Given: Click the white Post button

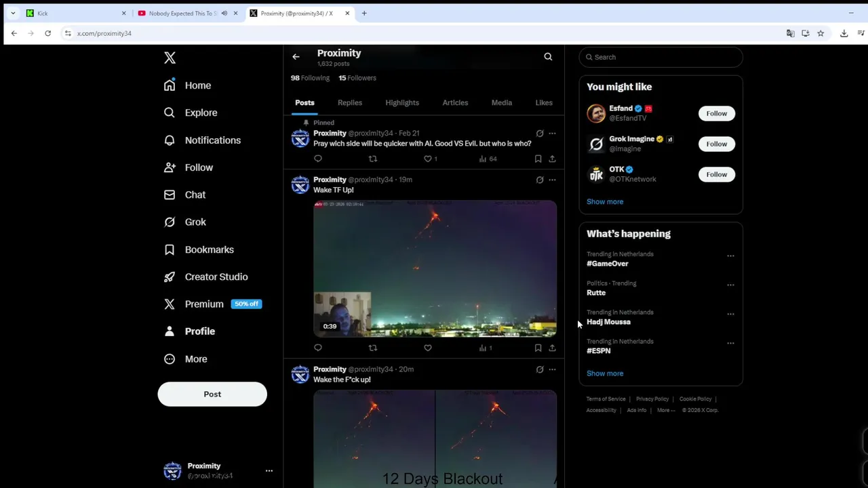Looking at the screenshot, I should click(x=212, y=394).
